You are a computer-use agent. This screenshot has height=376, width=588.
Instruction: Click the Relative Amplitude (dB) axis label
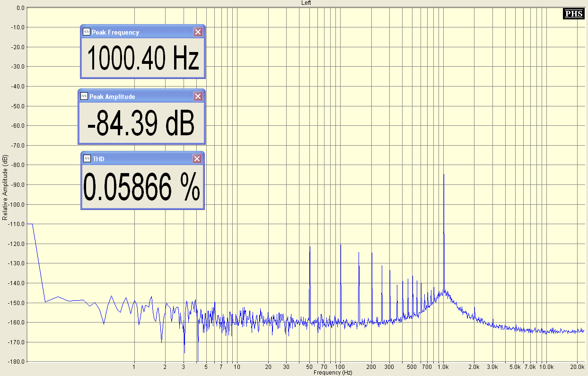(x=5, y=187)
